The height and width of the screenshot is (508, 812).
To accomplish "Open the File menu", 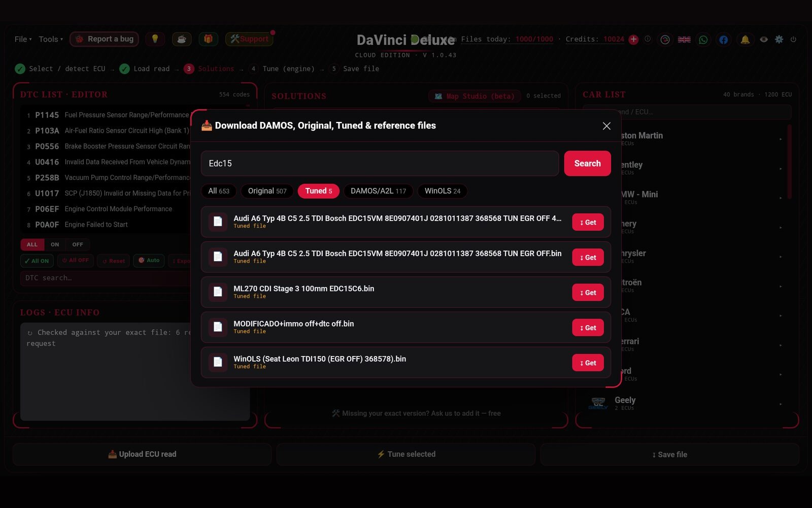I will 23,39.
